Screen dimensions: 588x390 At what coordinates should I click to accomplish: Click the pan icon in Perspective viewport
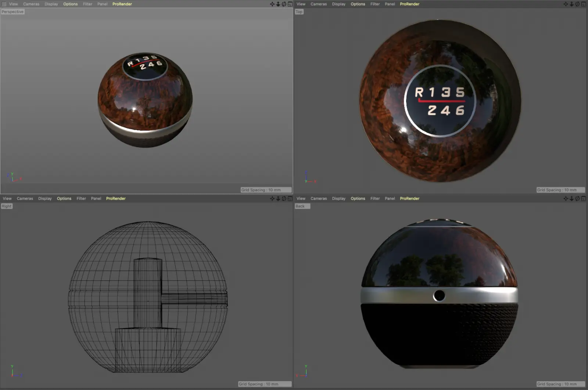(272, 4)
